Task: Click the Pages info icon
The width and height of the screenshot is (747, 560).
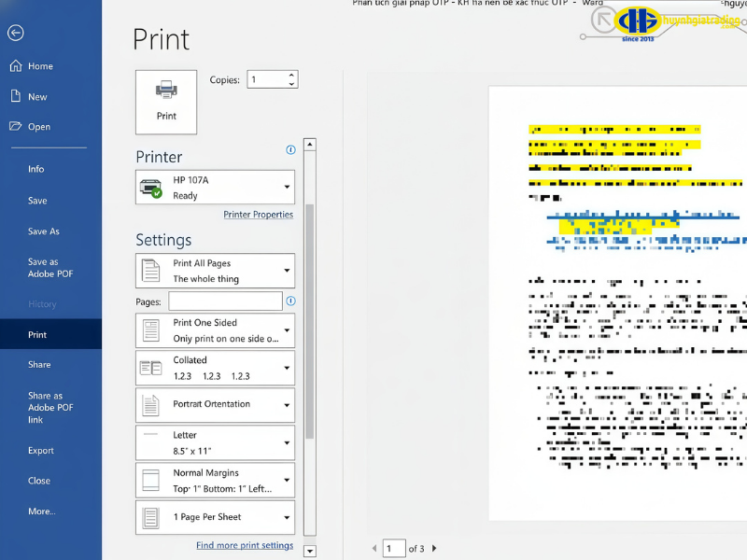Action: 290,301
